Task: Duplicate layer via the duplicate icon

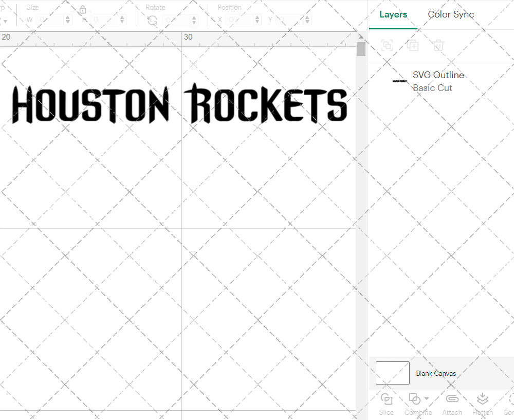Action: click(412, 45)
